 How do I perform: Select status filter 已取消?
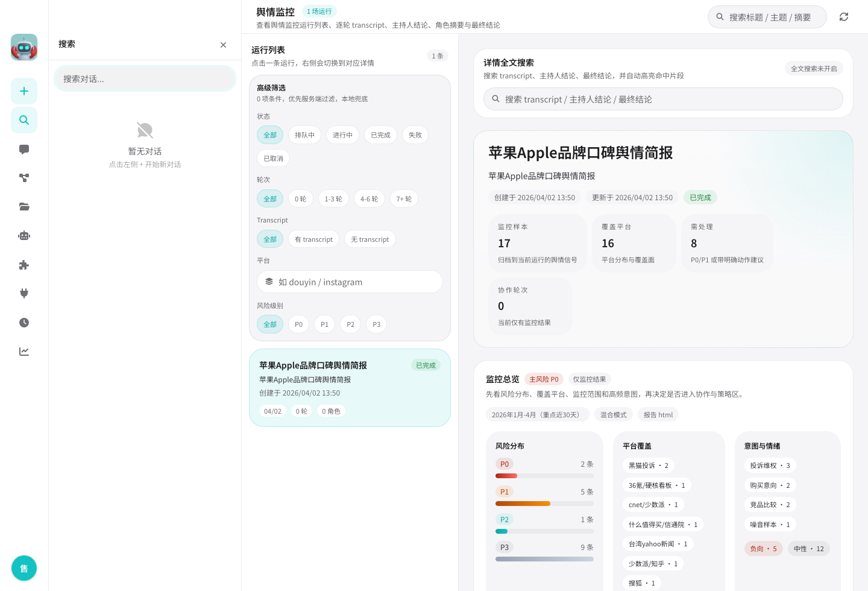pos(273,159)
